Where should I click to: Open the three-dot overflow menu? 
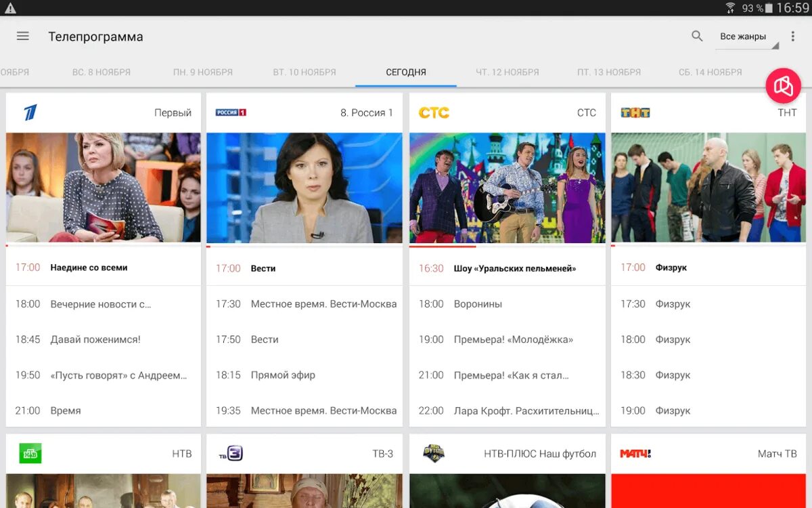pos(793,37)
